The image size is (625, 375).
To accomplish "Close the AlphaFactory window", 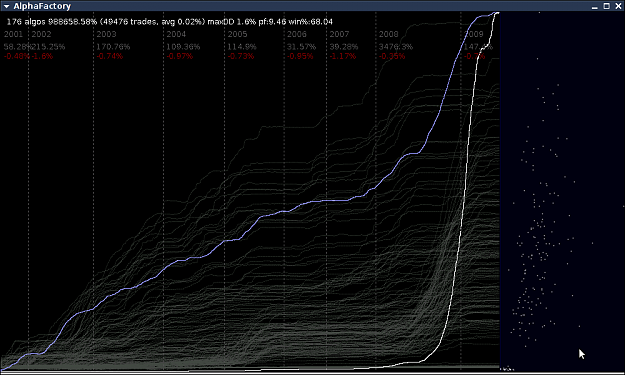I will [618, 6].
